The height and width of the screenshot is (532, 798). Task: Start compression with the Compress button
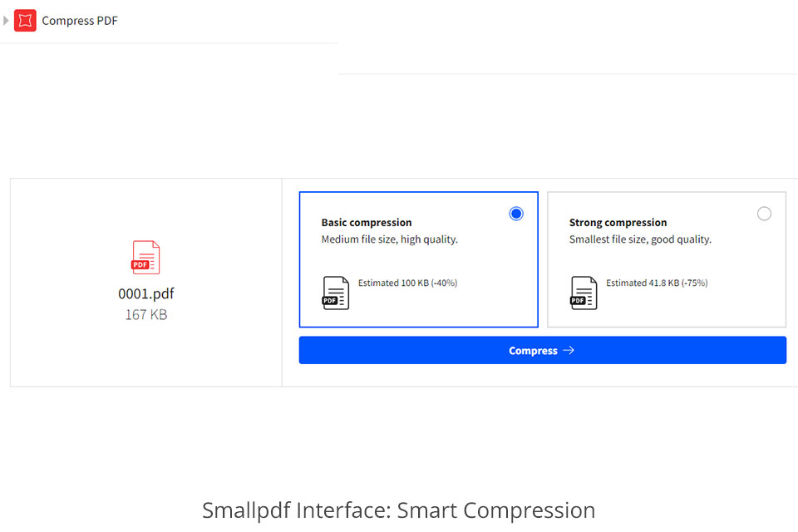[x=543, y=350]
